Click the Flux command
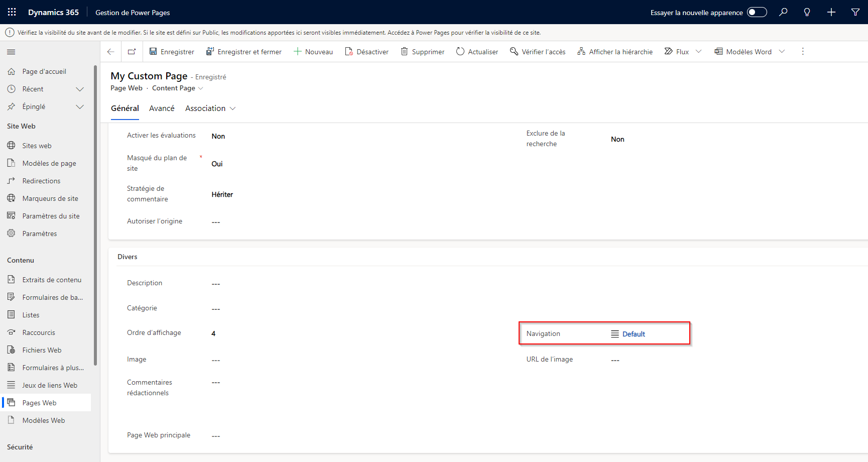 pos(677,52)
